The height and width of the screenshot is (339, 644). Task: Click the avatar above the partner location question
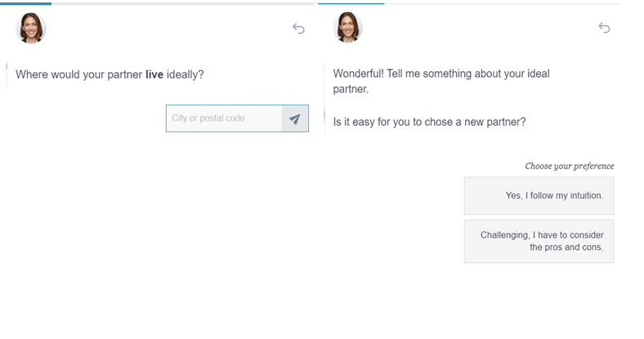click(32, 29)
